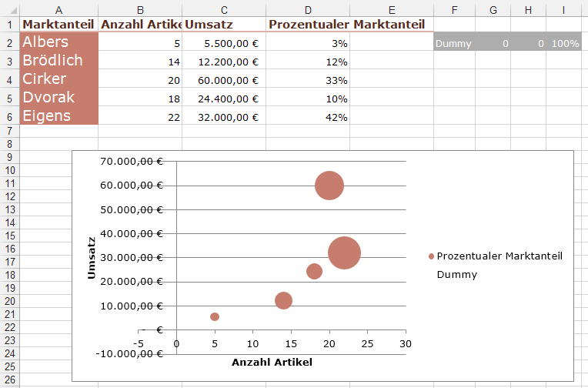This screenshot has height=388, width=588.
Task: Click the grey Dummy cell in column F
Action: click(x=454, y=44)
